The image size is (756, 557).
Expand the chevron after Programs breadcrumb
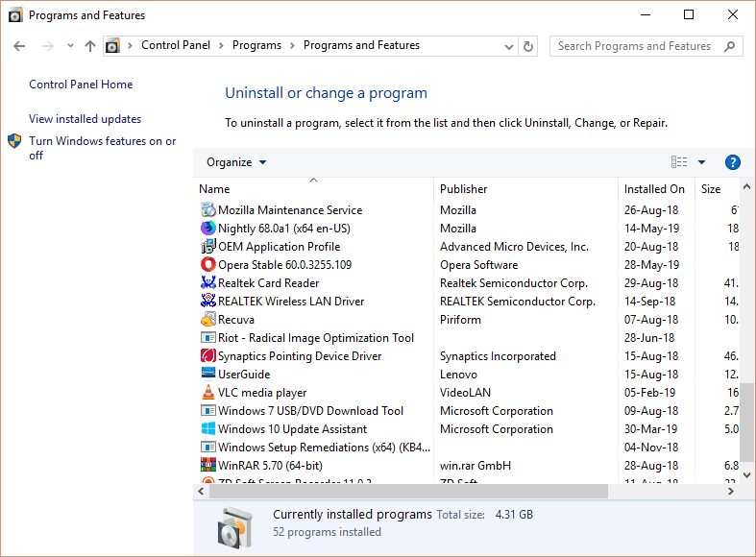pos(292,46)
